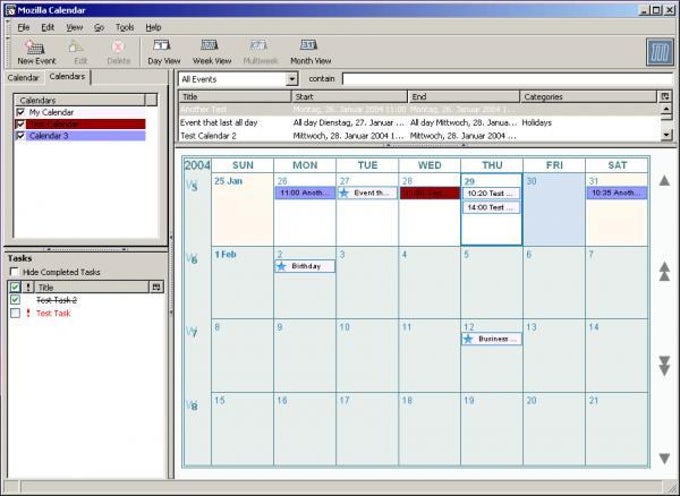The width and height of the screenshot is (680, 496).
Task: Select the 14:00 Test event on Thursday
Action: pos(491,208)
